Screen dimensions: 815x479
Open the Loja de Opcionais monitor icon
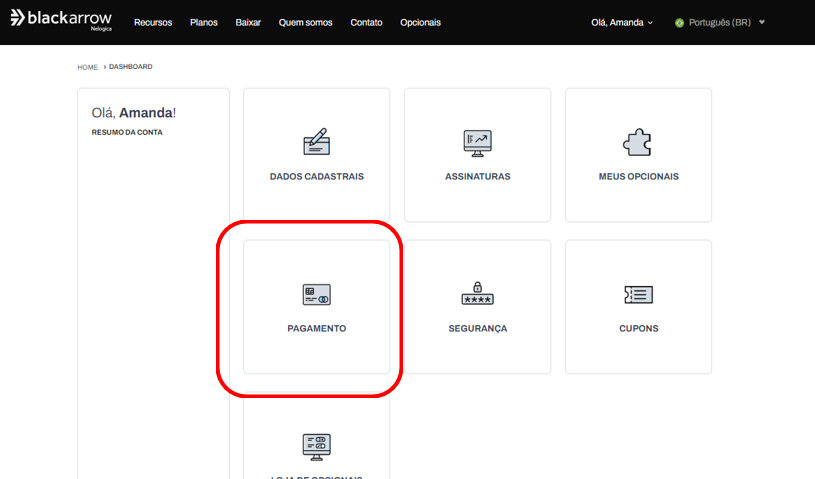[x=316, y=445]
